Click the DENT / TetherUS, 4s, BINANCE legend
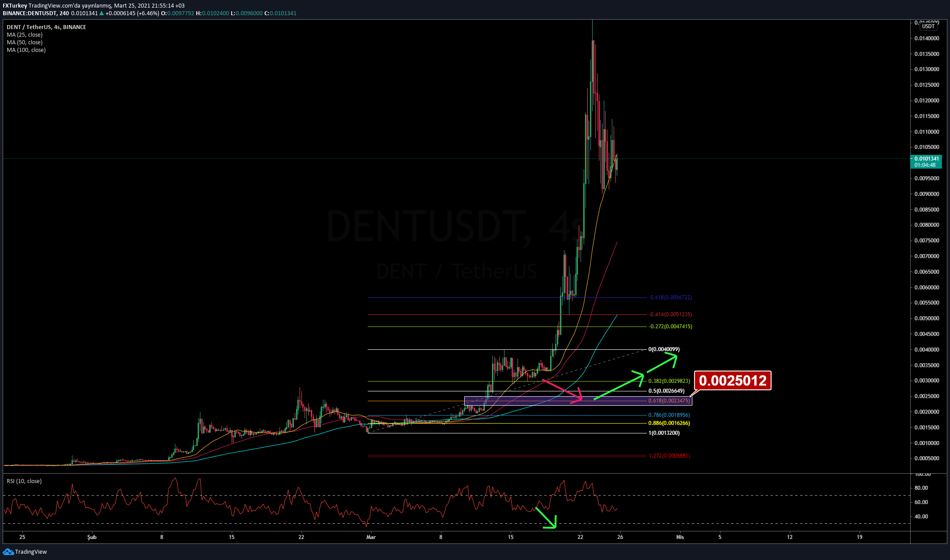Image resolution: width=950 pixels, height=560 pixels. point(47,27)
